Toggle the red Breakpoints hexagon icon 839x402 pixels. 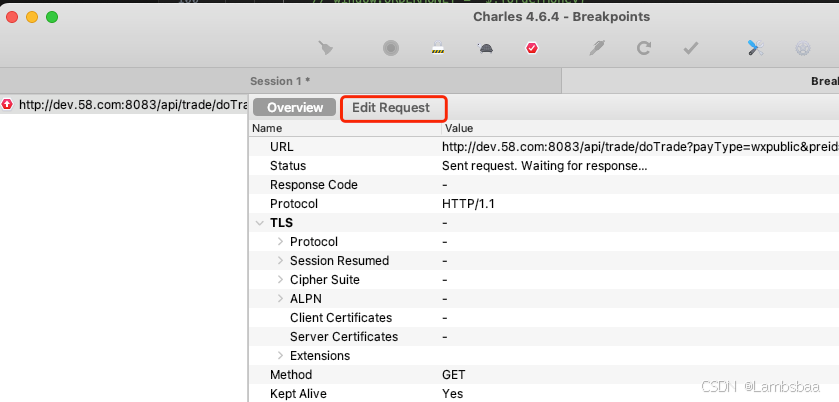click(x=532, y=48)
